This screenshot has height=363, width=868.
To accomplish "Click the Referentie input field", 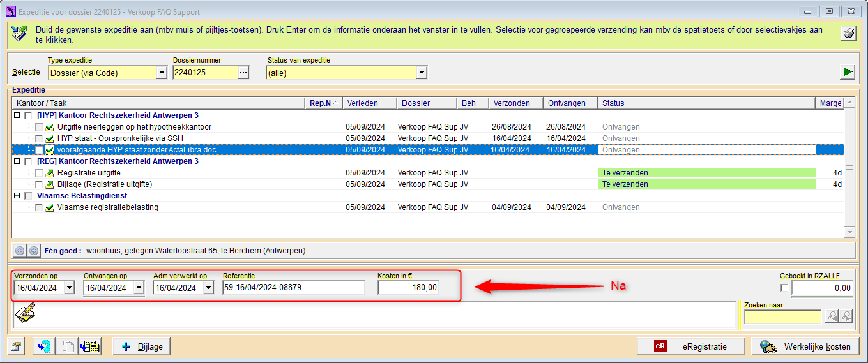I will [294, 288].
